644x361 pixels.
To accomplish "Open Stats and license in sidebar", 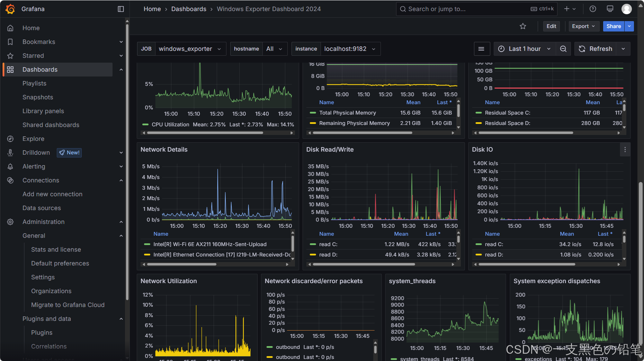I will 56,250.
